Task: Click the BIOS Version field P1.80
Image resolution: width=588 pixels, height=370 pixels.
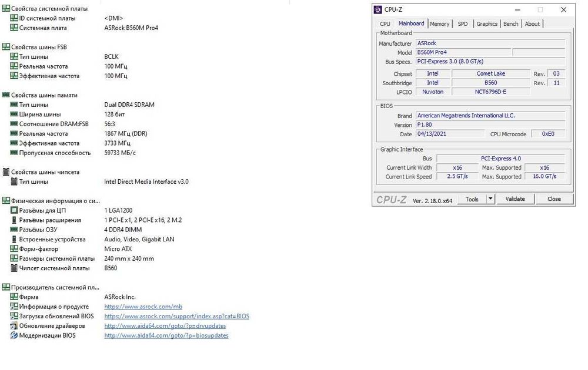Action: [490, 125]
